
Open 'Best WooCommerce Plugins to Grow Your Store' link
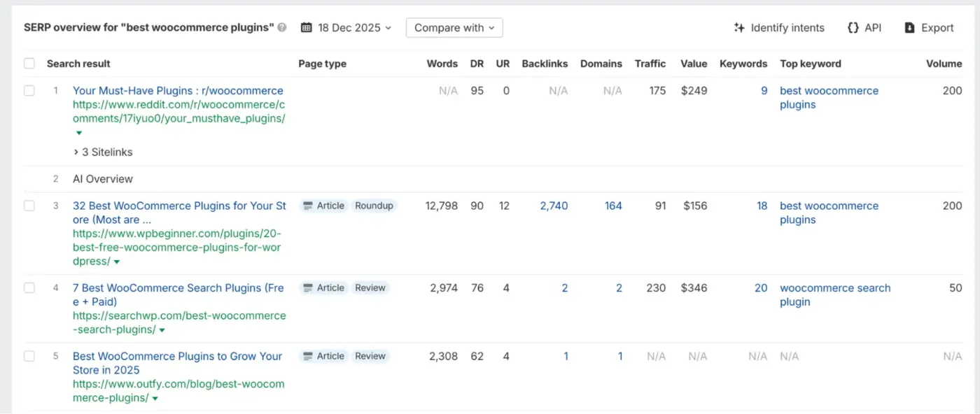click(x=177, y=363)
